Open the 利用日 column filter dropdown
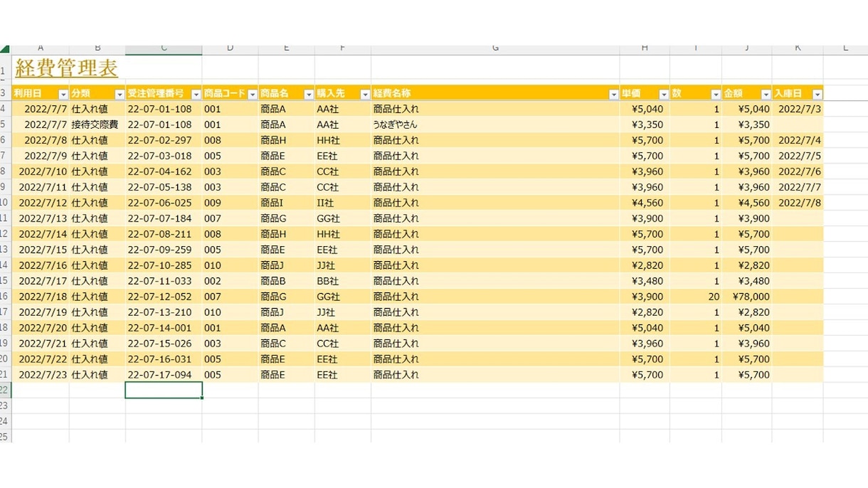 [x=63, y=95]
